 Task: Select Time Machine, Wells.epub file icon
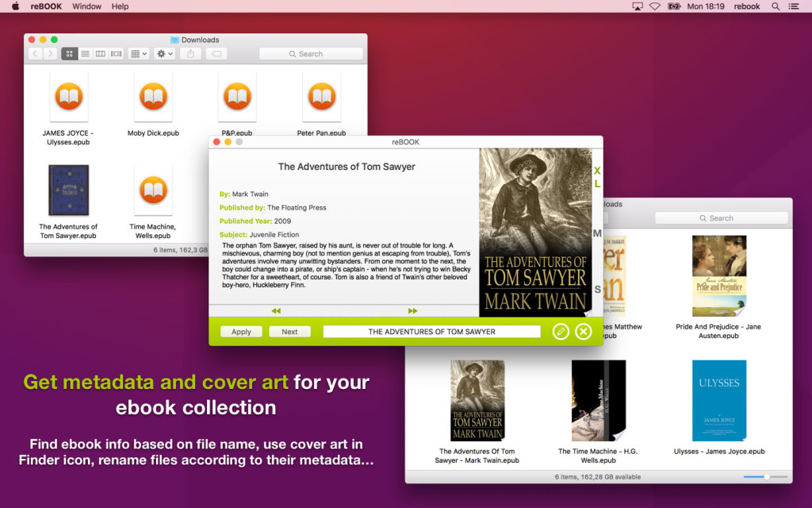pos(153,190)
